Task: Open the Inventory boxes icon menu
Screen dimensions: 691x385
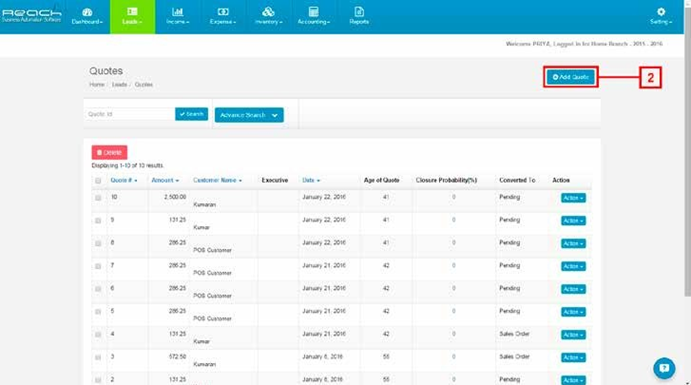Action: [268, 11]
